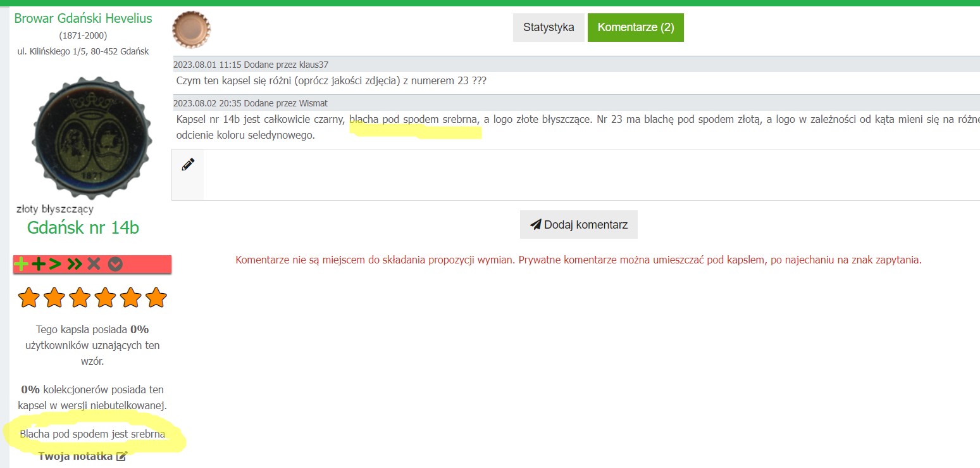The image size is (980, 468).
Task: Switch to the Statystyka tab
Action: [549, 27]
